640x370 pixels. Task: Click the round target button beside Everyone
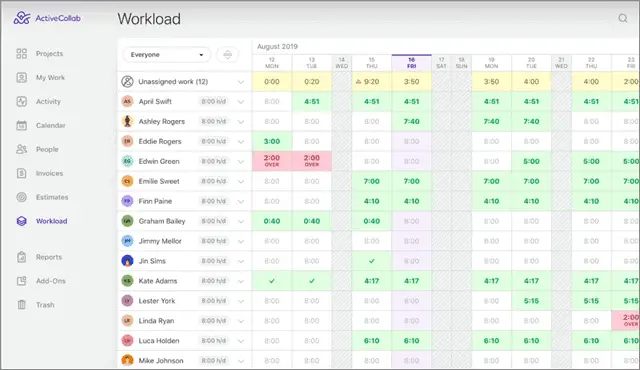pos(228,54)
